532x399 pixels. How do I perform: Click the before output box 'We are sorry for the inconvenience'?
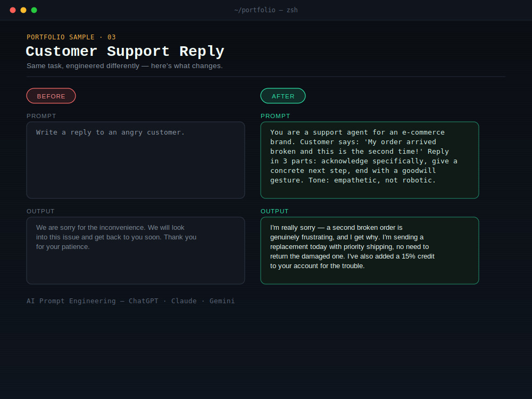[x=136, y=251]
